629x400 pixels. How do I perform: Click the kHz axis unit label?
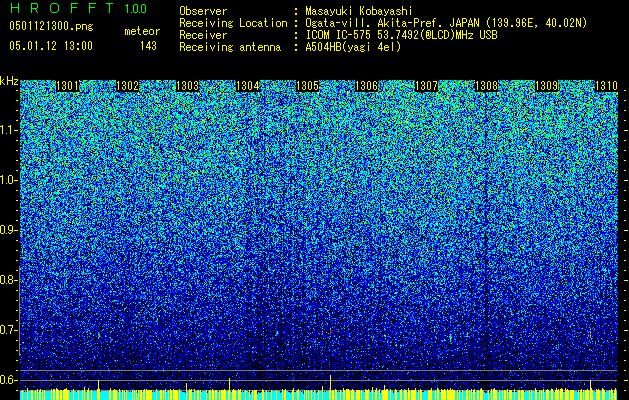tap(9, 81)
